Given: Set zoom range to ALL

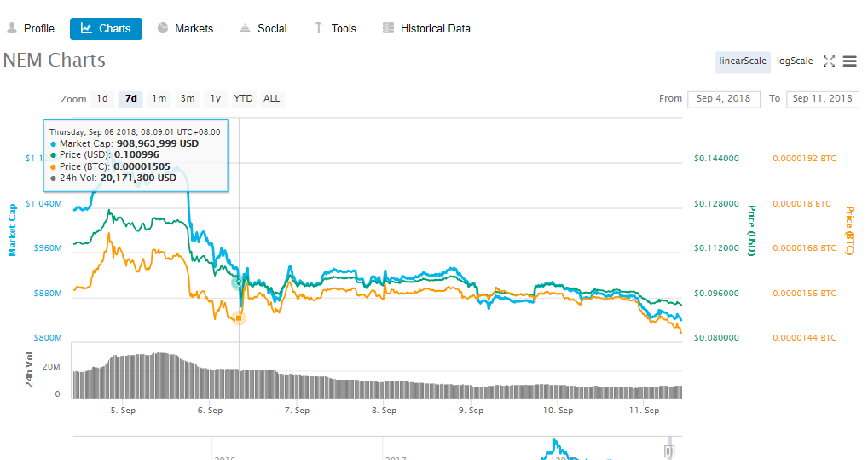Looking at the screenshot, I should [272, 99].
